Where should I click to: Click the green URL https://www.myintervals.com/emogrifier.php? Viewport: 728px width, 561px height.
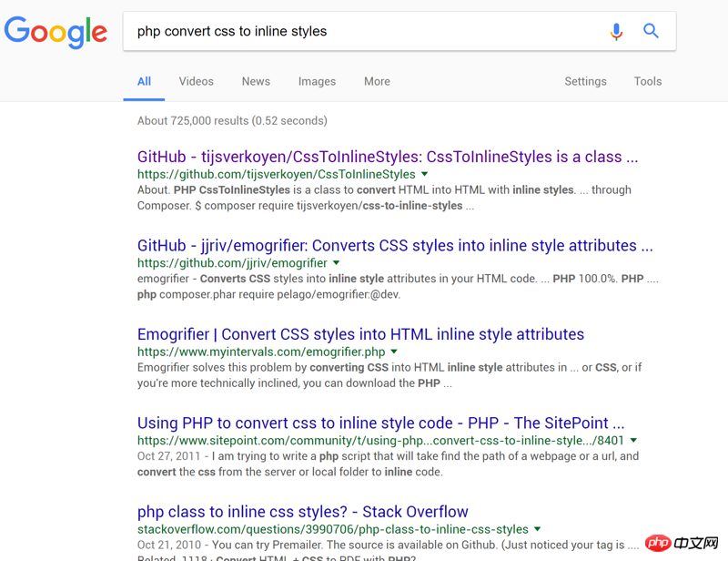pyautogui.click(x=261, y=352)
